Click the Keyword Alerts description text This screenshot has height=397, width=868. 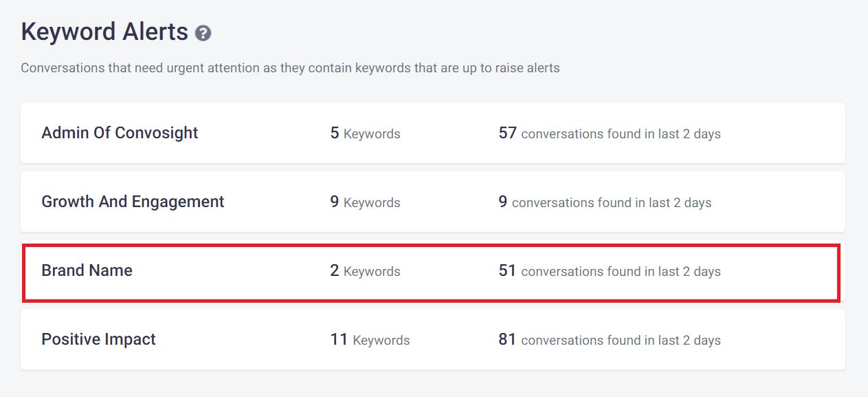[x=290, y=67]
